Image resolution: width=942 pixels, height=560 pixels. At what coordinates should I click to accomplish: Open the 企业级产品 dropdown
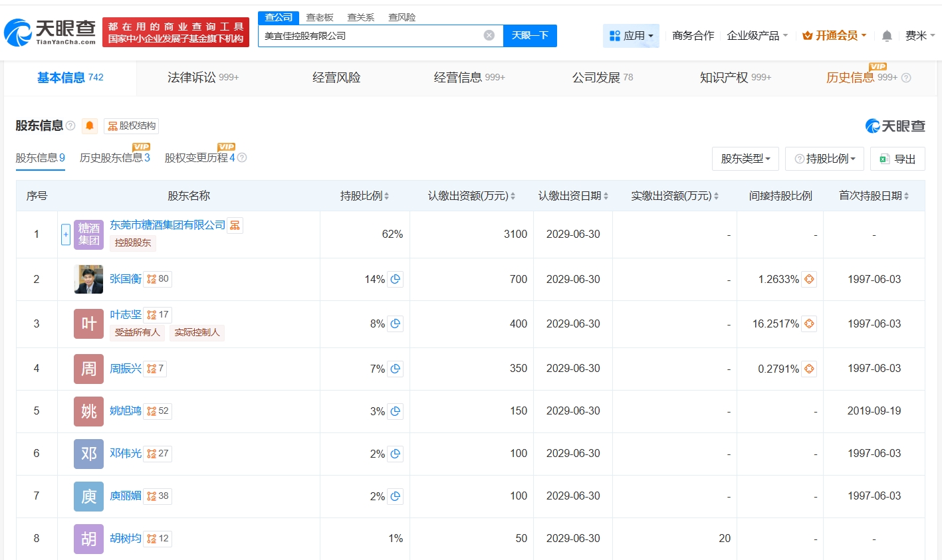(x=757, y=36)
